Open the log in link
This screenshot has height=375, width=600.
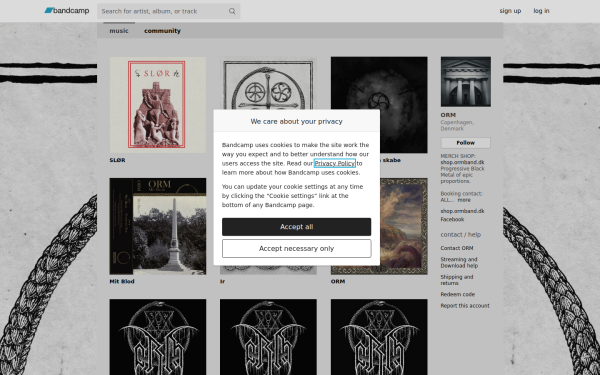pyautogui.click(x=541, y=11)
